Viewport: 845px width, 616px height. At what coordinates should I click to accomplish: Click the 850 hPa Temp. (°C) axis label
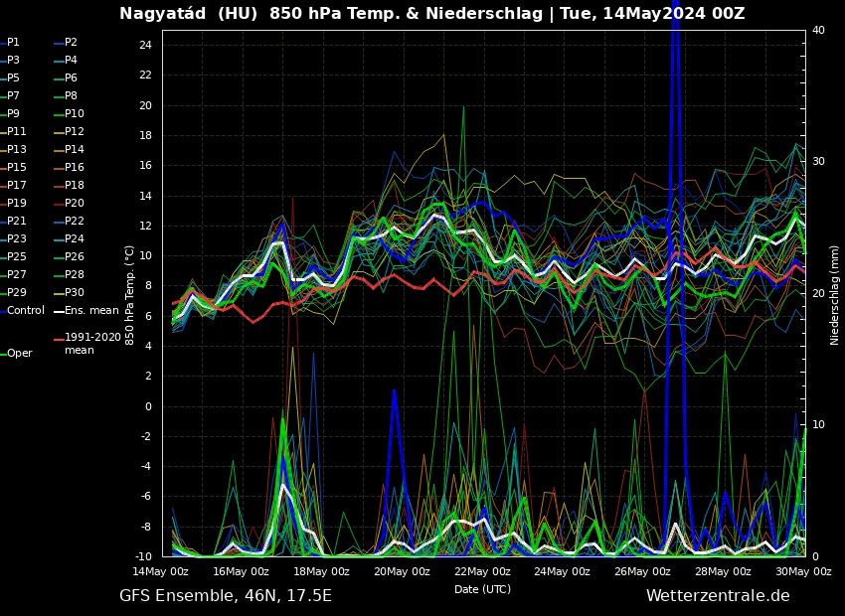[x=129, y=296]
